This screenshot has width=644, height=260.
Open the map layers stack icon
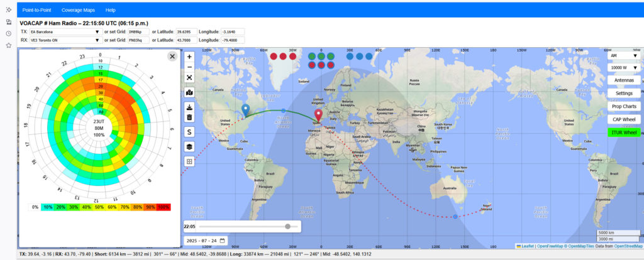coord(189,146)
